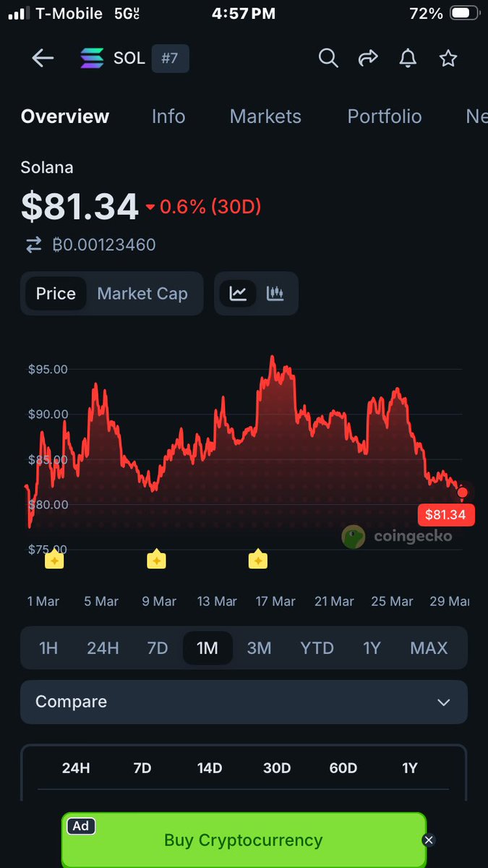This screenshot has width=488, height=868.
Task: Tap the BTC conversion swap arrows icon
Action: coord(34,245)
